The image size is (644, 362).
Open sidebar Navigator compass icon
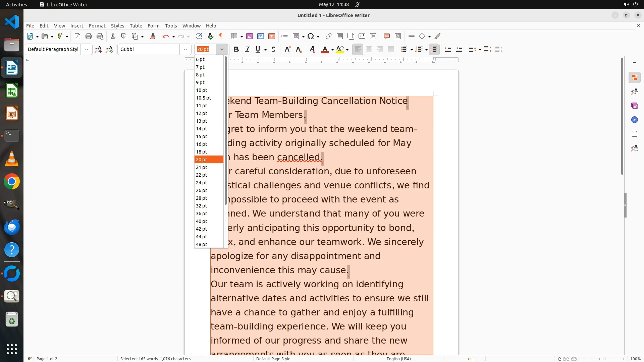[x=634, y=120]
